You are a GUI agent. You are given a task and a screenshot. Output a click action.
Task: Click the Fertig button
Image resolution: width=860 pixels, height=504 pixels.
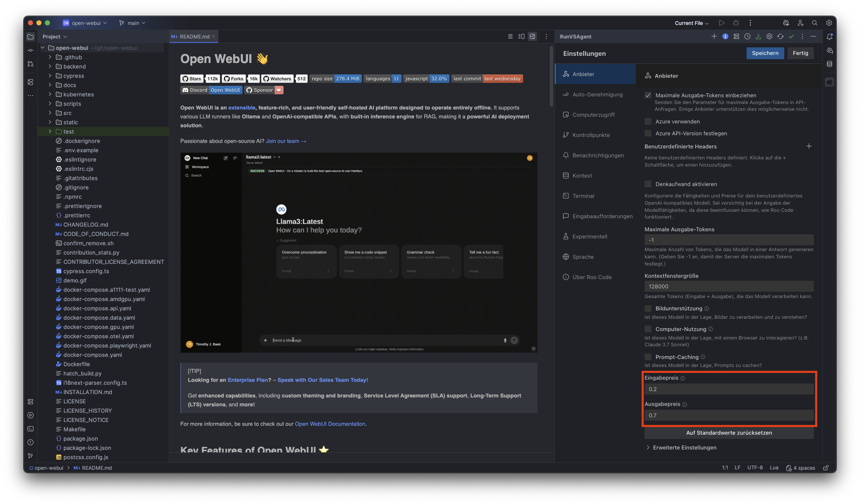(800, 53)
